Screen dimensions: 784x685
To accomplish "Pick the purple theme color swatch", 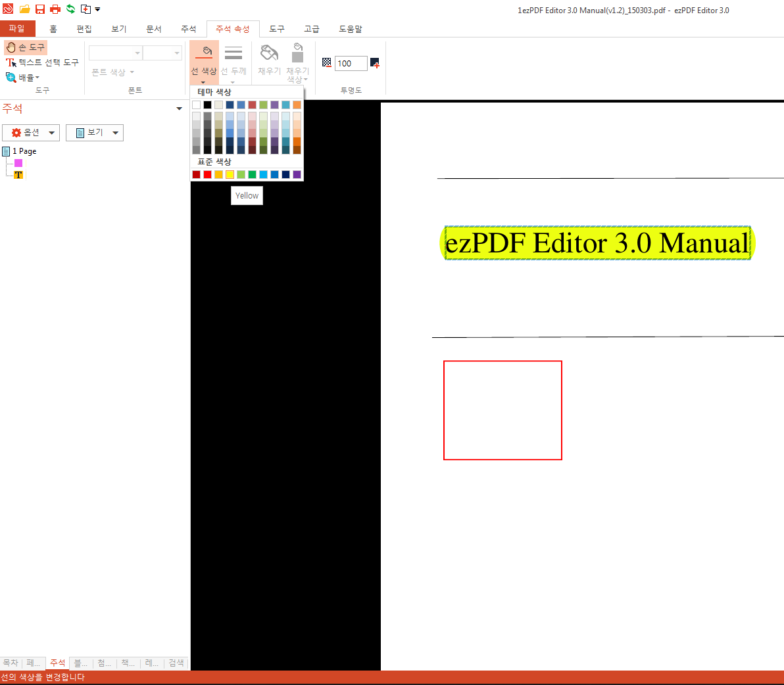I will pos(274,105).
